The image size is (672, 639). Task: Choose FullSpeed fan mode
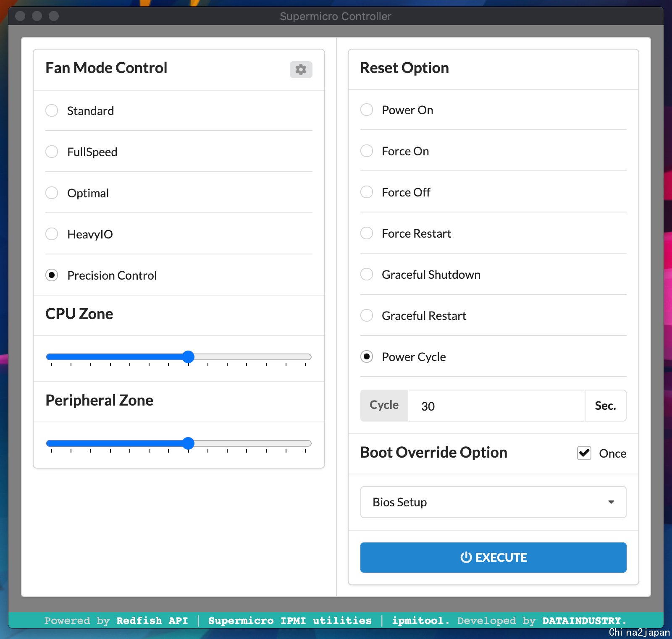pos(52,152)
